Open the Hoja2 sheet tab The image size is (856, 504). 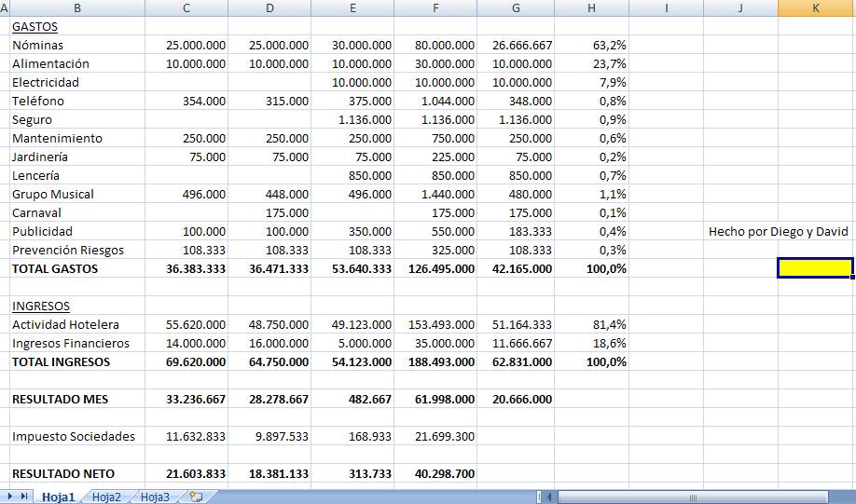coord(106,497)
